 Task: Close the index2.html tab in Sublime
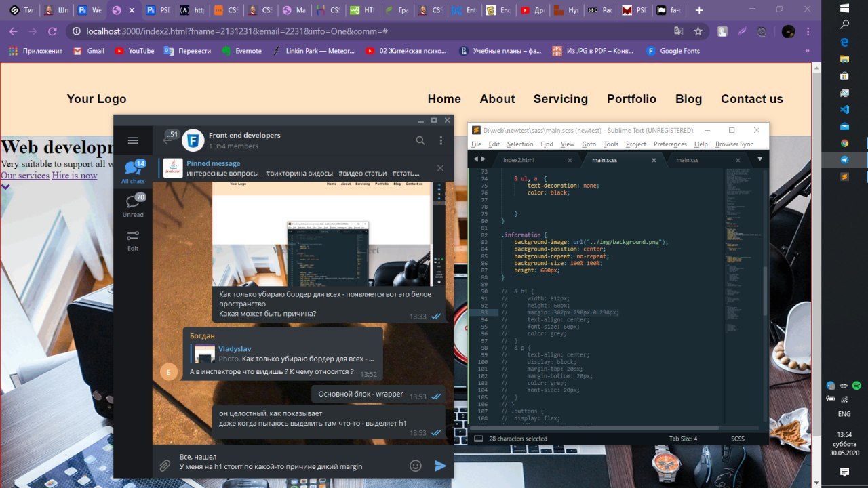tap(570, 160)
